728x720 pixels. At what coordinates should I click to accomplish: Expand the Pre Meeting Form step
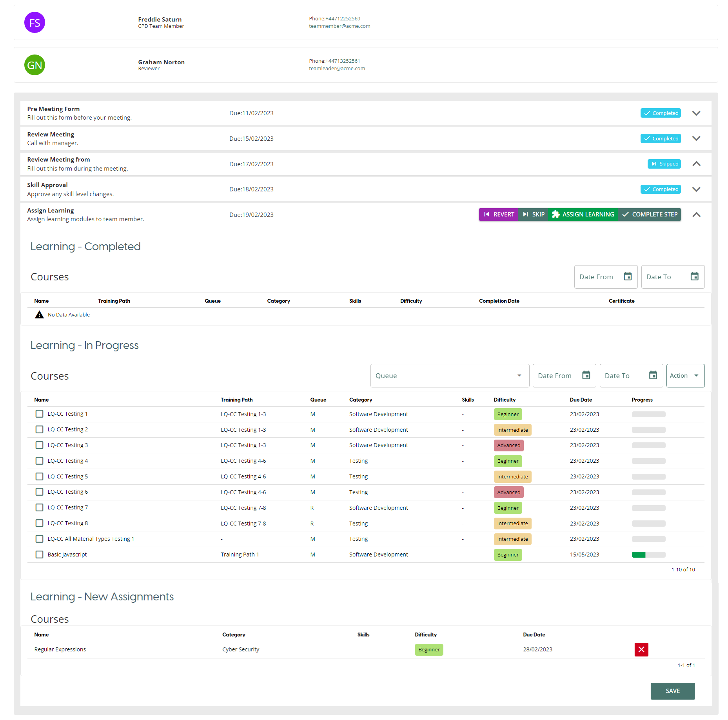(696, 113)
